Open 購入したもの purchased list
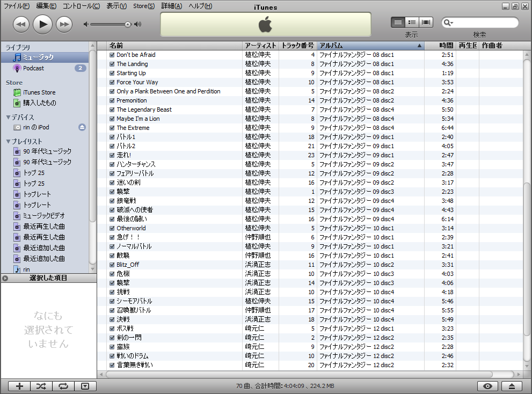 (45, 103)
